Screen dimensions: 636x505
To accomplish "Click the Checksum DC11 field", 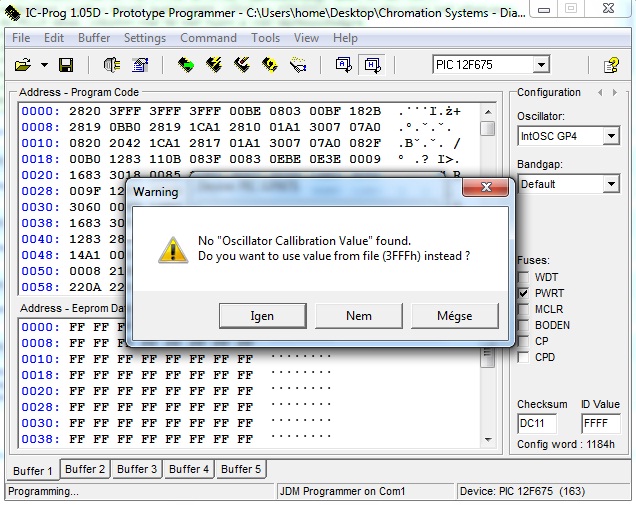I will tap(537, 424).
